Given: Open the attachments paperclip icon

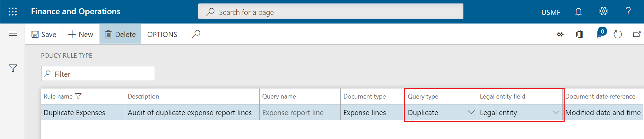Looking at the screenshot, I should pos(599,34).
